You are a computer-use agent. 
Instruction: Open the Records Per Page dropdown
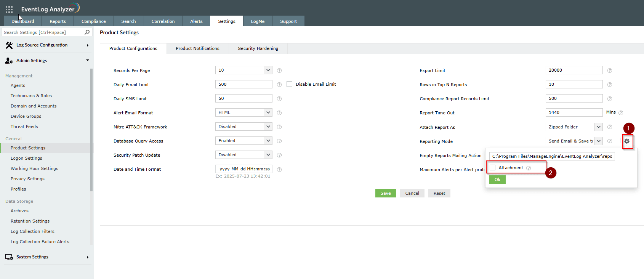(244, 70)
